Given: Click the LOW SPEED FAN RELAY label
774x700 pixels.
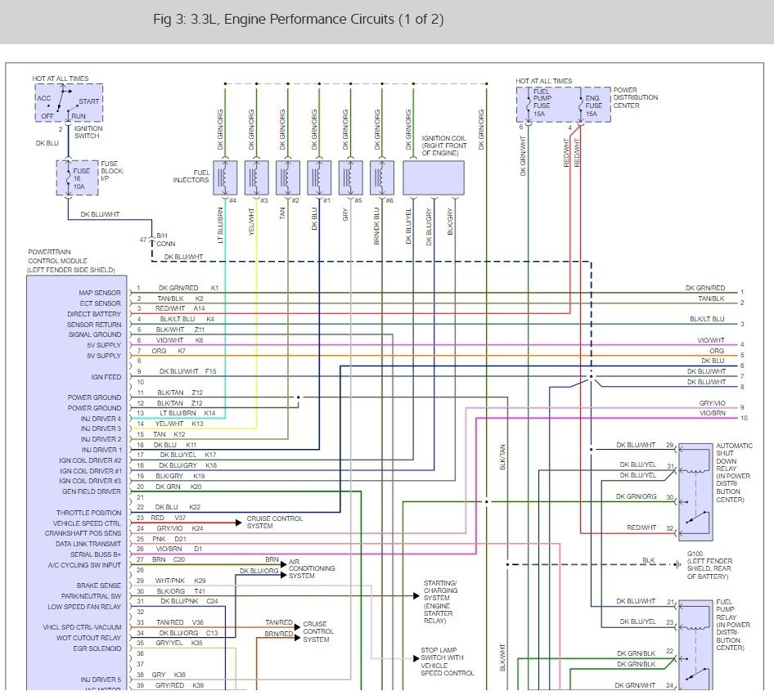Looking at the screenshot, I should [84, 607].
